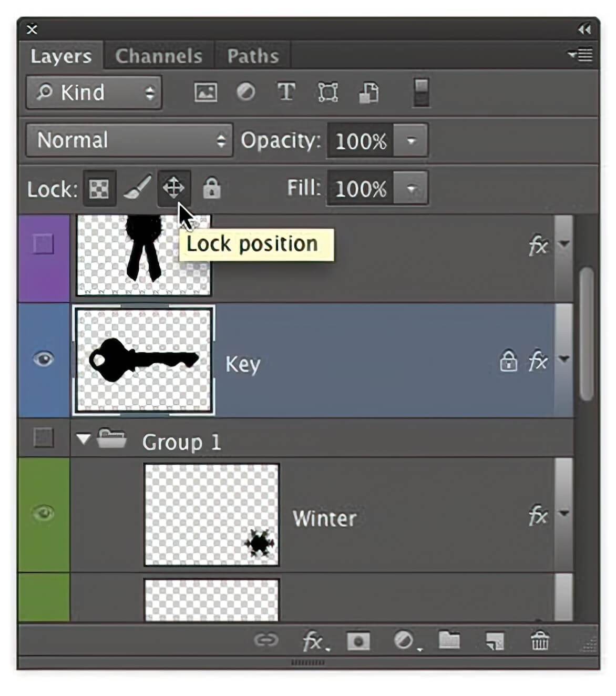Filter layers by type (T) icon

(286, 93)
